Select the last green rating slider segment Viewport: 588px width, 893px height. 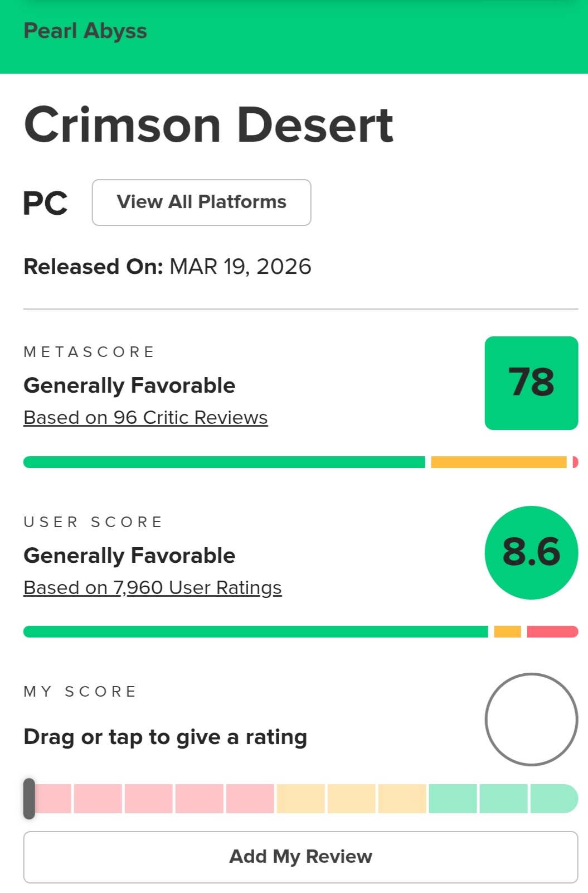point(553,798)
